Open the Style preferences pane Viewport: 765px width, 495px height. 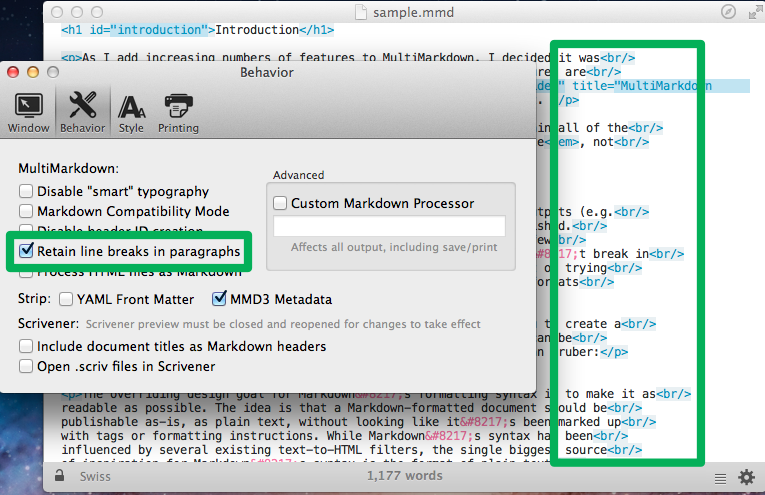131,114
